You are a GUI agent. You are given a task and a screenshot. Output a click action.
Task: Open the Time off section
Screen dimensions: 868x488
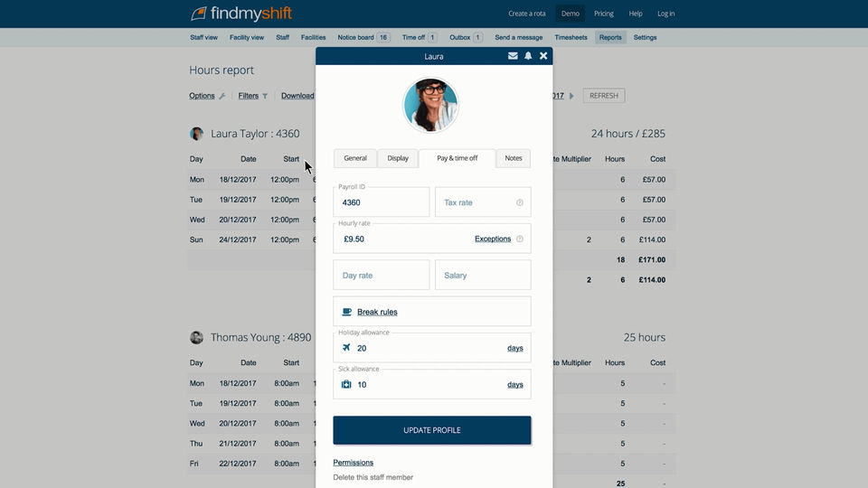(x=420, y=38)
